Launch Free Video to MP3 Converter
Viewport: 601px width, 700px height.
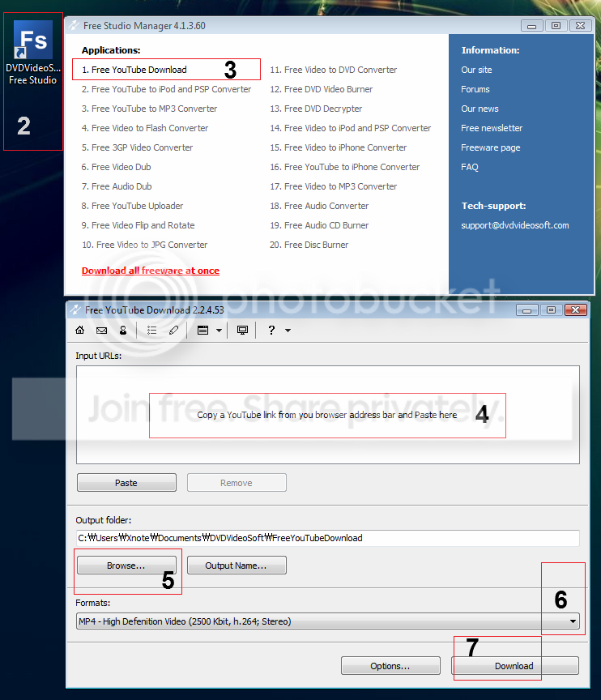pos(333,186)
